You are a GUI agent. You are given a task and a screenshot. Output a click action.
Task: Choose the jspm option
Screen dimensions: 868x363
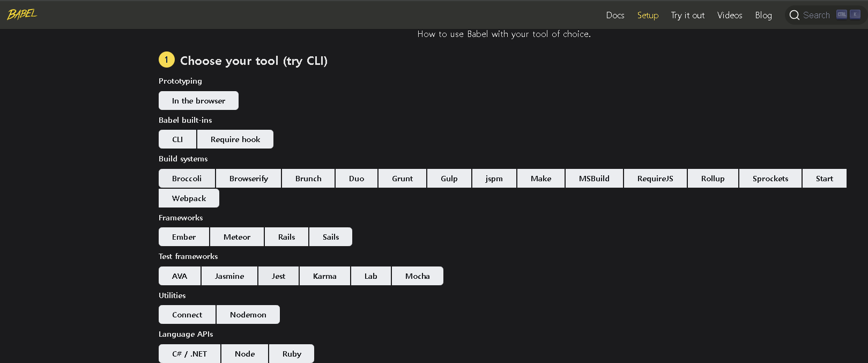coord(494,179)
